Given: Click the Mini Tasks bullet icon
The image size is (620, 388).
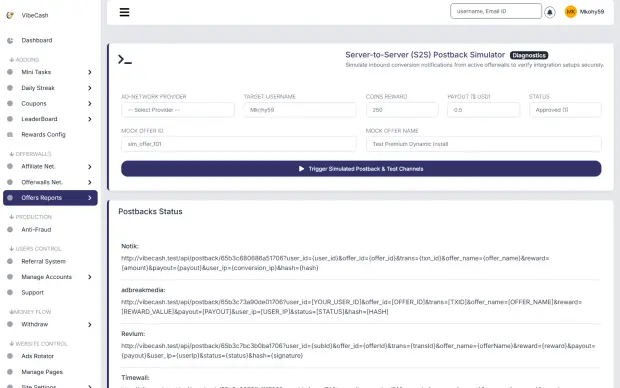Looking at the screenshot, I should click(x=10, y=72).
